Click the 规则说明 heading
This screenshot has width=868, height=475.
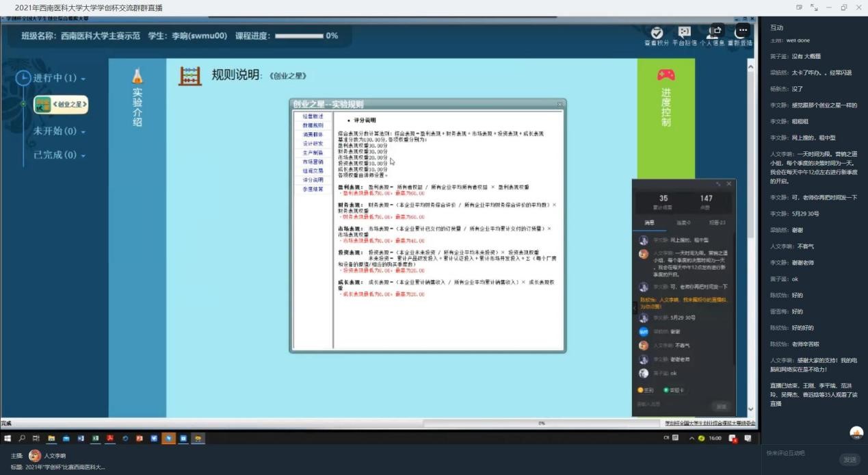click(235, 75)
